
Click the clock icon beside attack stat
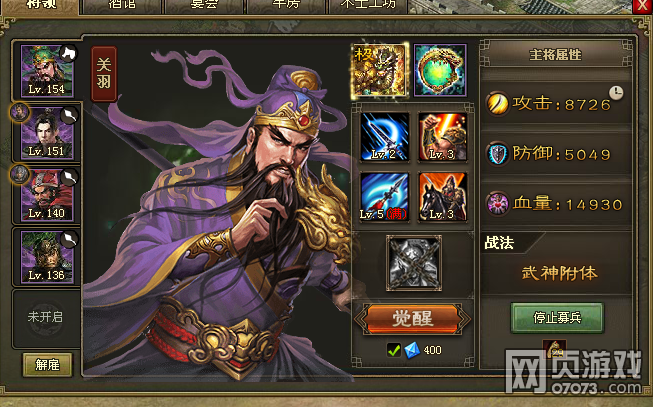coord(616,92)
